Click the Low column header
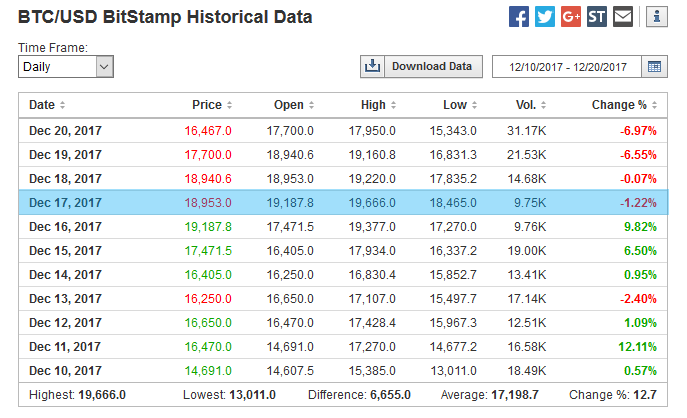This screenshot has height=418, width=687. point(455,105)
